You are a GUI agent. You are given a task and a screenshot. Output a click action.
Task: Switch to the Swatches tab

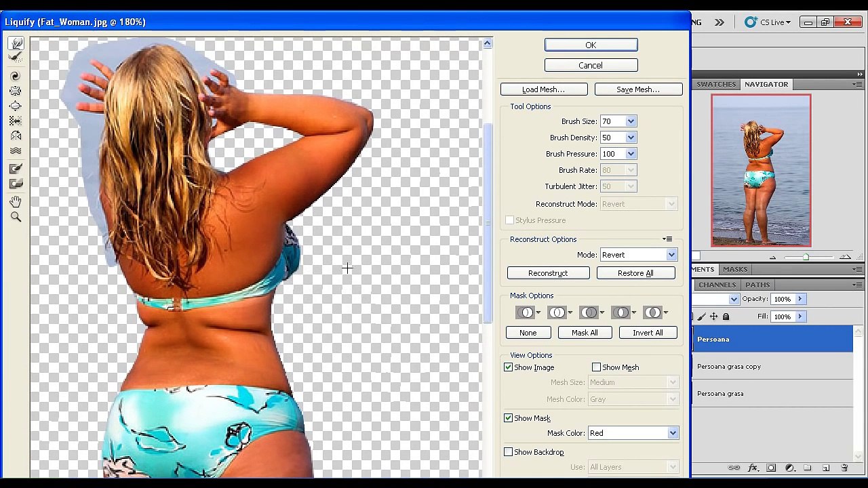(716, 84)
